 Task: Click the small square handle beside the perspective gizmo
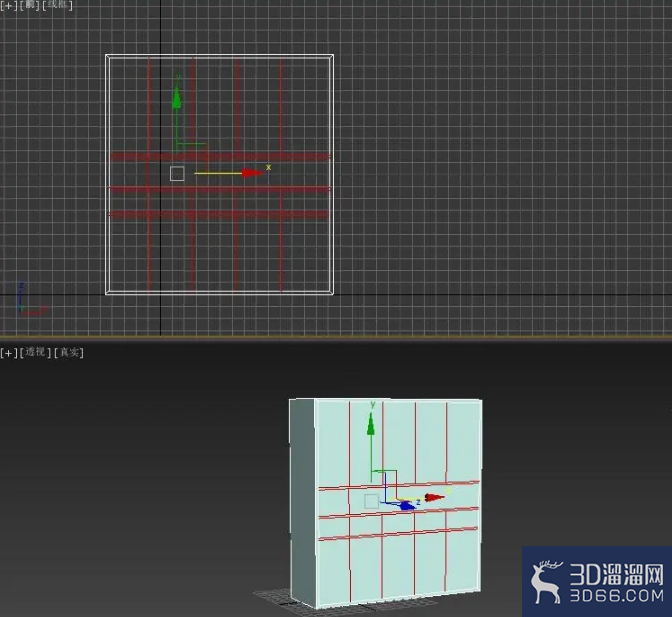coord(372,501)
